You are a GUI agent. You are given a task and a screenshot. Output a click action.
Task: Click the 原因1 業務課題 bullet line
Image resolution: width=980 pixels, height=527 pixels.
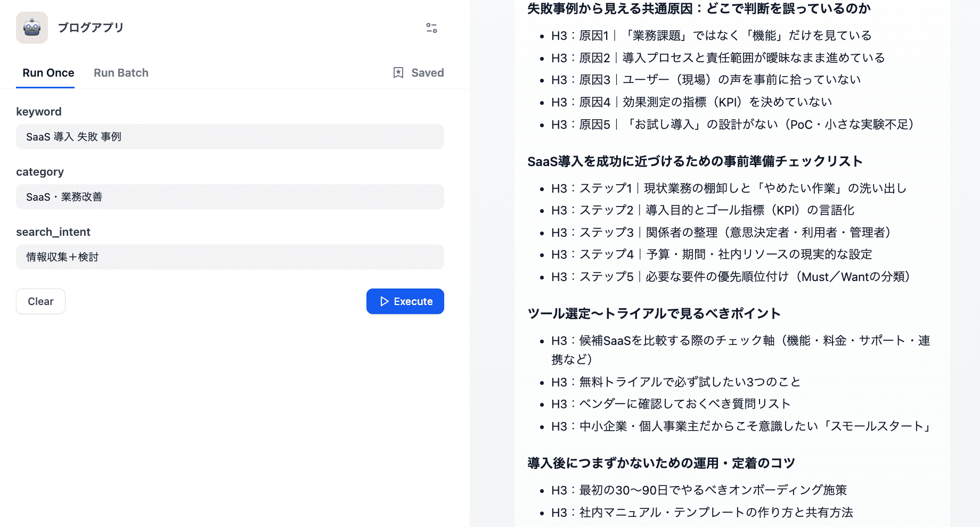712,36
